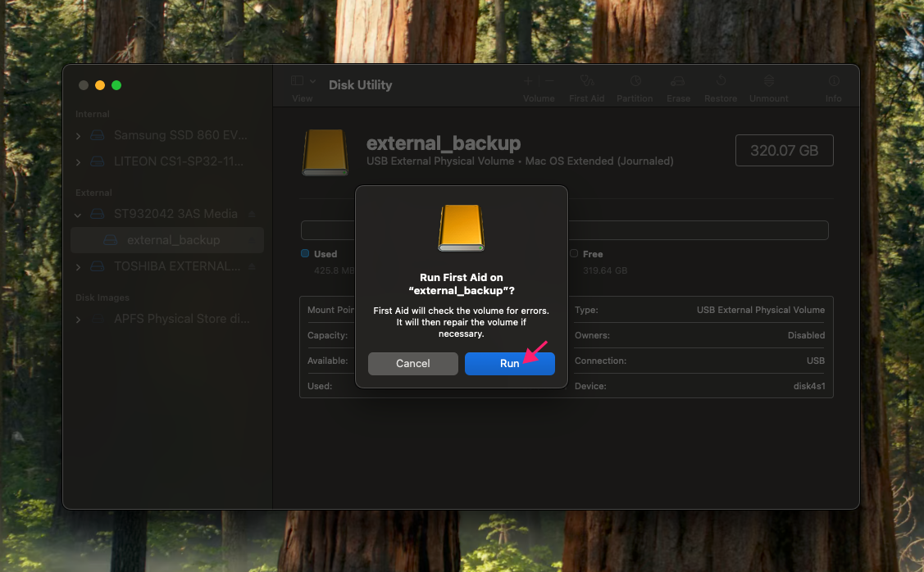This screenshot has height=572, width=924.
Task: Cancel the First Aid dialog
Action: click(413, 364)
